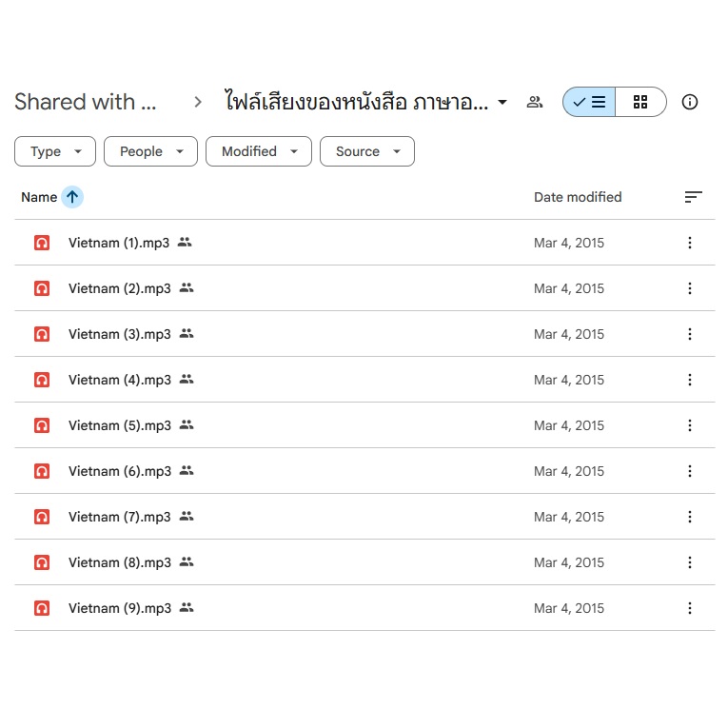The width and height of the screenshot is (728, 728).
Task: Click the view details info icon
Action: pos(690,102)
